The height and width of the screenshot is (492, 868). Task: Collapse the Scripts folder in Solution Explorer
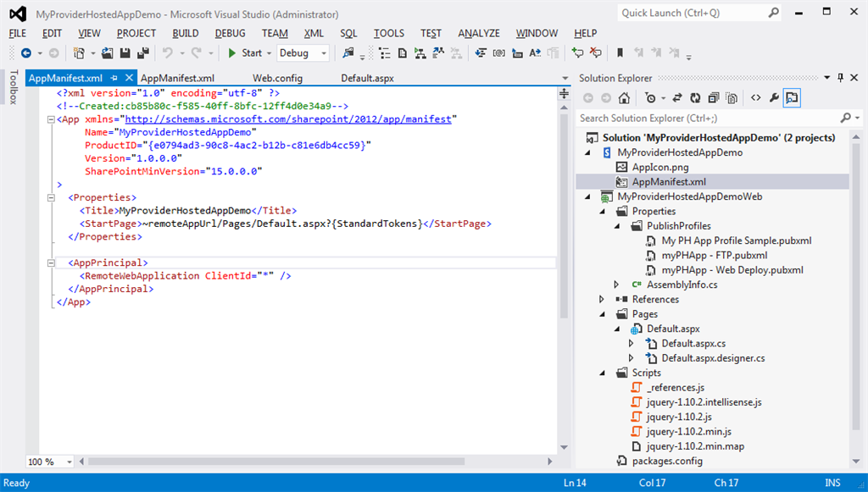pos(602,373)
